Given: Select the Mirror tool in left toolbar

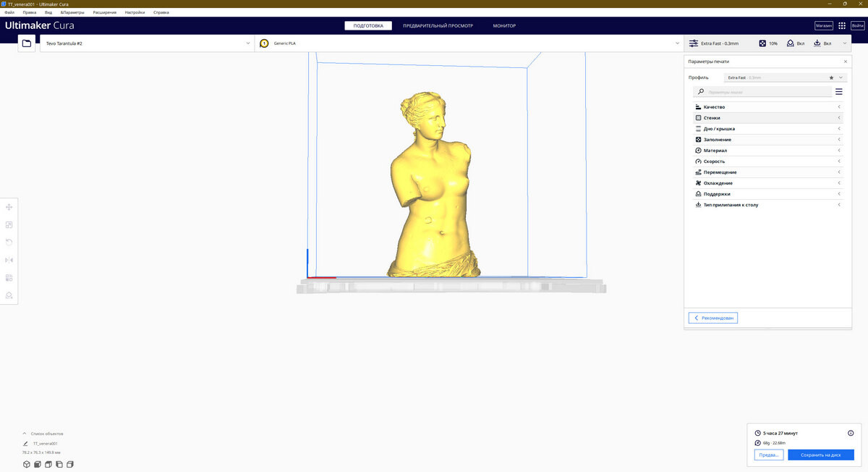Looking at the screenshot, I should click(x=9, y=260).
